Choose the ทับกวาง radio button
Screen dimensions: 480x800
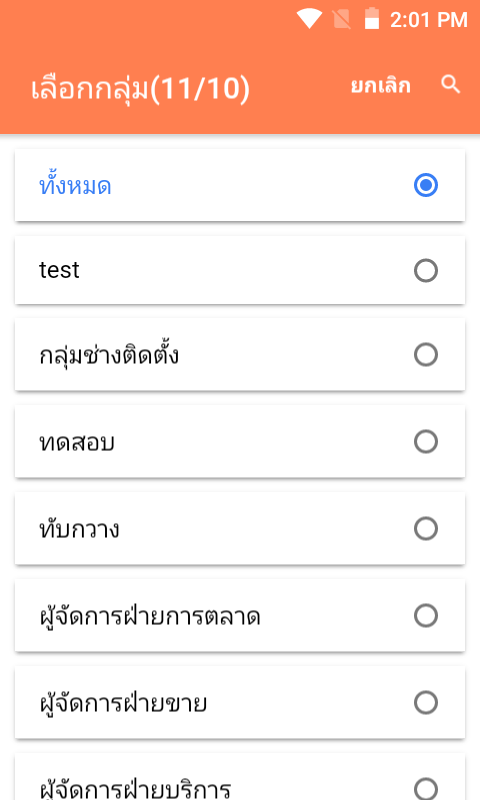click(425, 529)
